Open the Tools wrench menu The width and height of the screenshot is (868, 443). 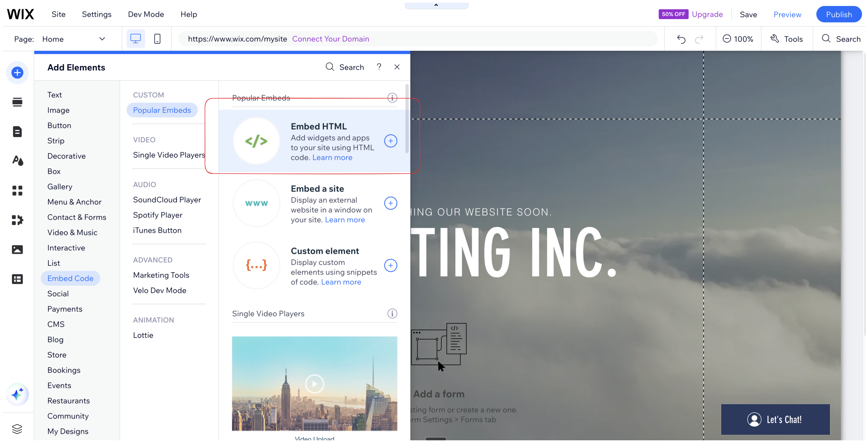click(786, 39)
